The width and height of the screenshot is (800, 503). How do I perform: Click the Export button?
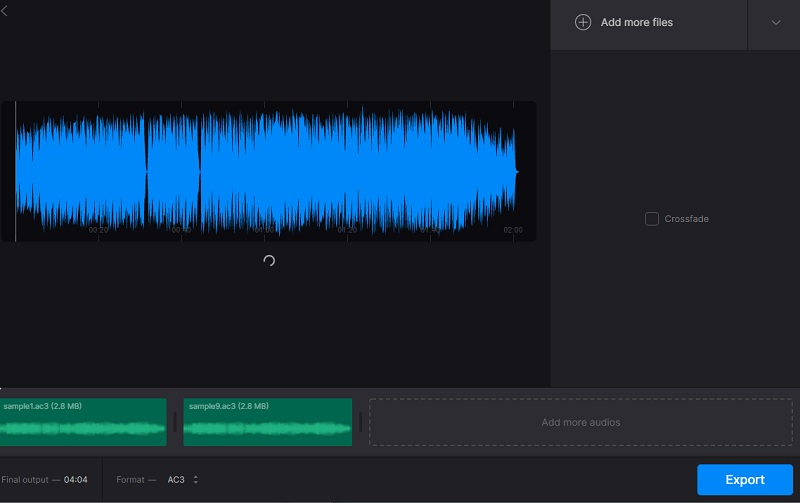pos(744,480)
